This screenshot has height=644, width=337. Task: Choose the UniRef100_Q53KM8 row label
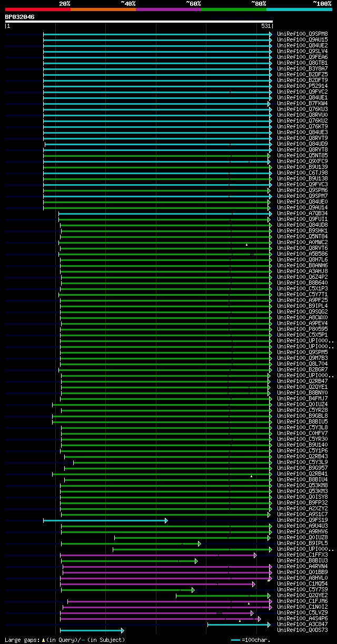(x=303, y=485)
